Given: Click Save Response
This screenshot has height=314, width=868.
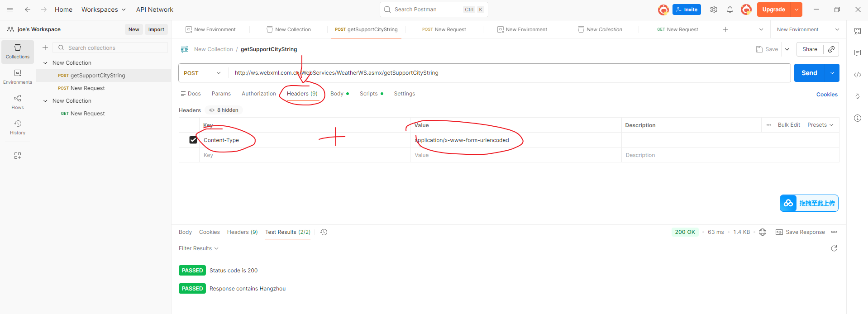Looking at the screenshot, I should click(x=800, y=232).
